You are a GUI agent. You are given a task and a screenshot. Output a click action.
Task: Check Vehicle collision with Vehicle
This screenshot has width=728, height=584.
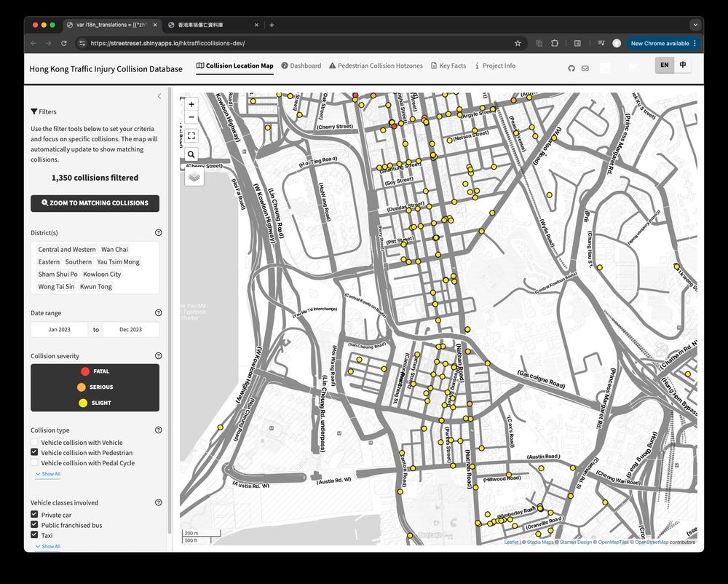(x=34, y=442)
